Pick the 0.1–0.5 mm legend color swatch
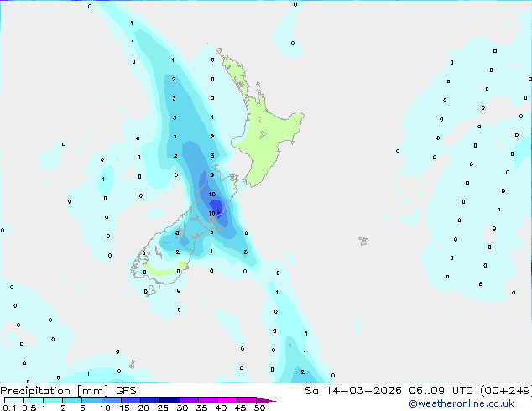Image resolution: width=532 pixels, height=411 pixels. [14, 400]
